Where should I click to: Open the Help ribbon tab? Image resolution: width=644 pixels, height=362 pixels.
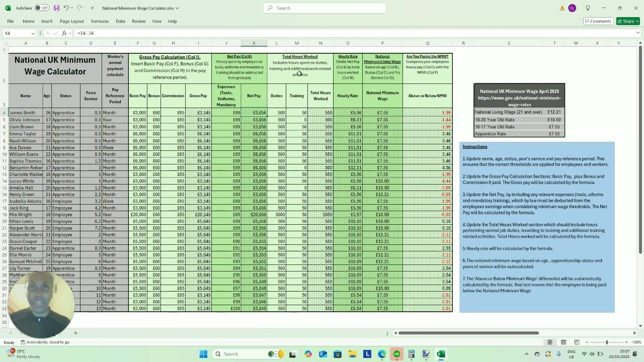tap(172, 21)
